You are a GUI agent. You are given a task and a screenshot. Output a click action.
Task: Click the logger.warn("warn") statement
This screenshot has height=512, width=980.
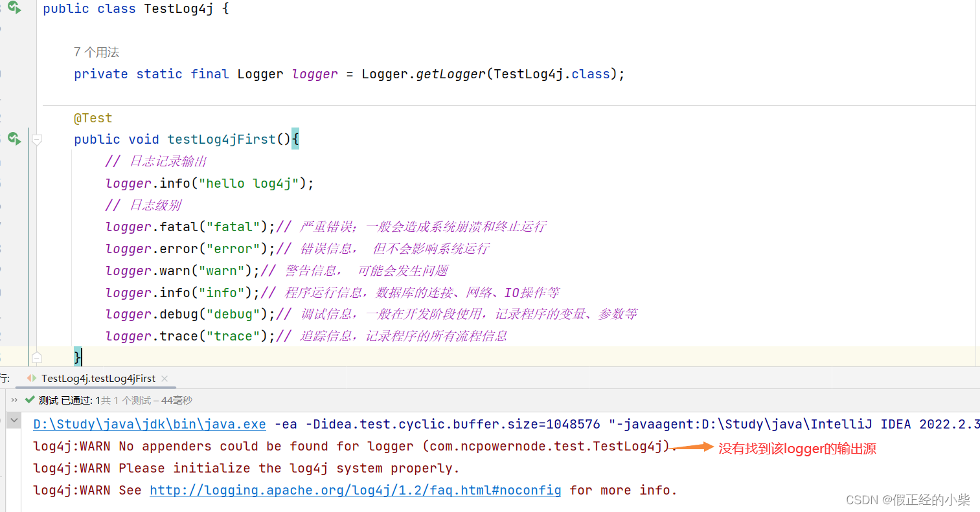click(183, 271)
